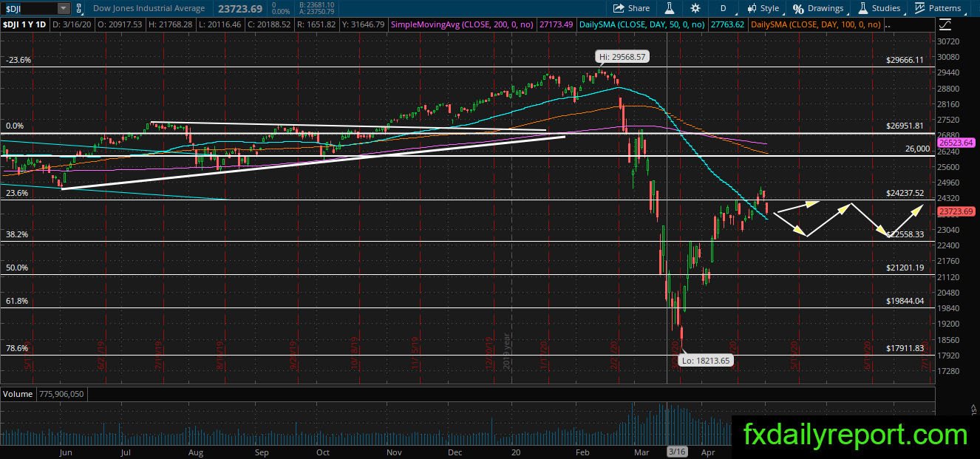This screenshot has width=980, height=459.
Task: Open chart settings gear icon
Action: click(695, 8)
